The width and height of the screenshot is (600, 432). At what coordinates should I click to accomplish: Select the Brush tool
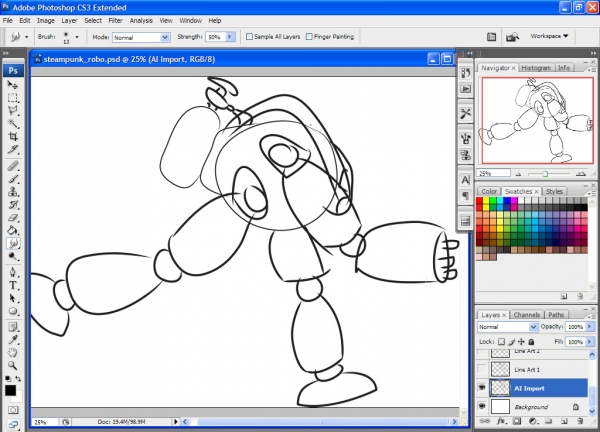(x=13, y=179)
